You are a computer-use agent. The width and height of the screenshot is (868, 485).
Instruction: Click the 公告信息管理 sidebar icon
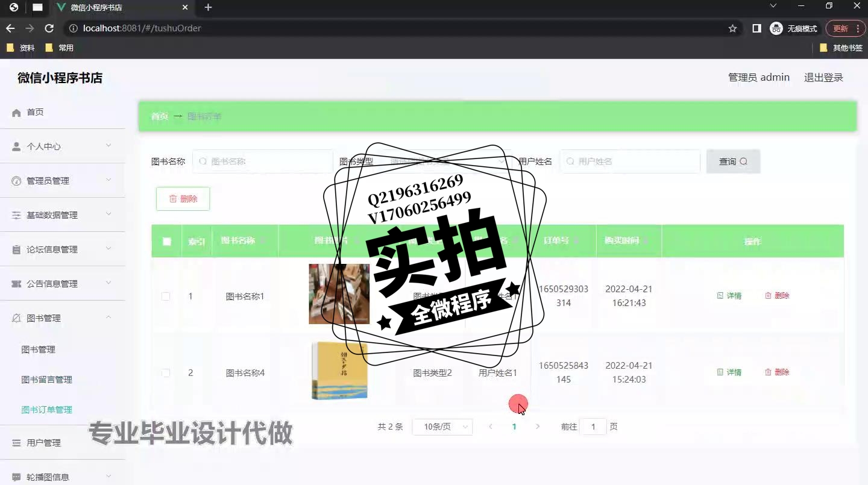click(x=16, y=284)
